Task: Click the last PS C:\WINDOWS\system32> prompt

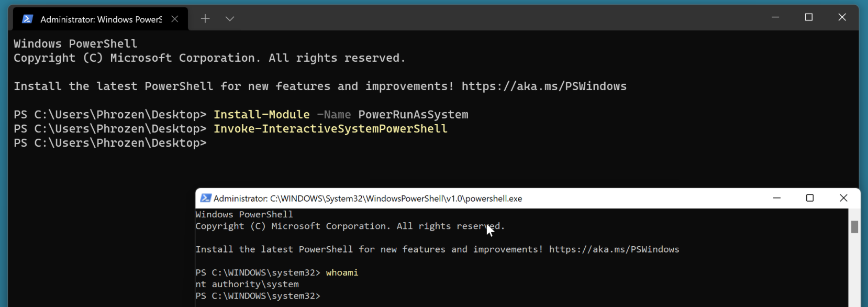Action: [x=258, y=296]
